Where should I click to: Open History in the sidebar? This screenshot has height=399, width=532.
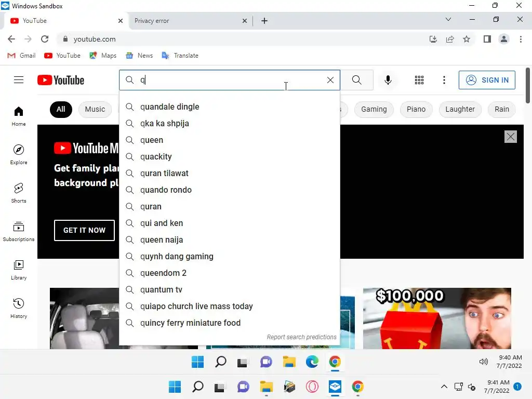[19, 309]
